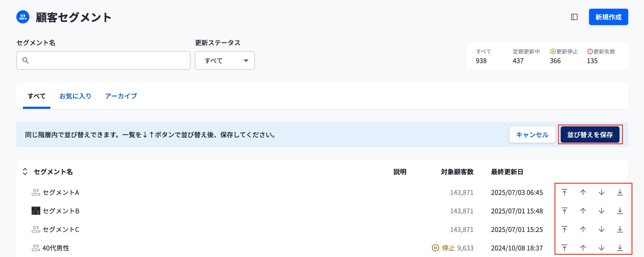
Task: Click the 並び替えを保存 button
Action: [590, 135]
